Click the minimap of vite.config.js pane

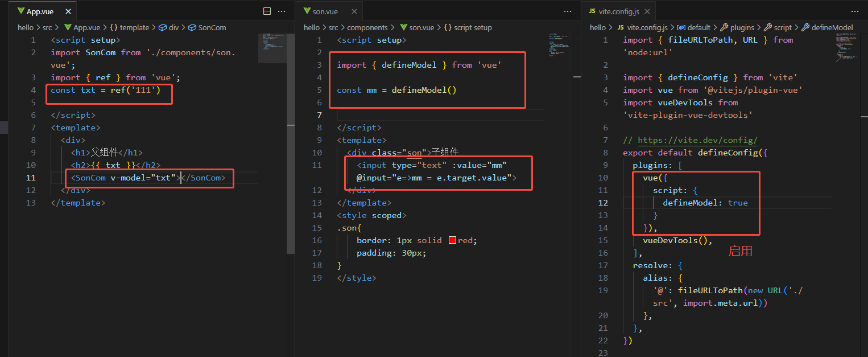click(846, 48)
